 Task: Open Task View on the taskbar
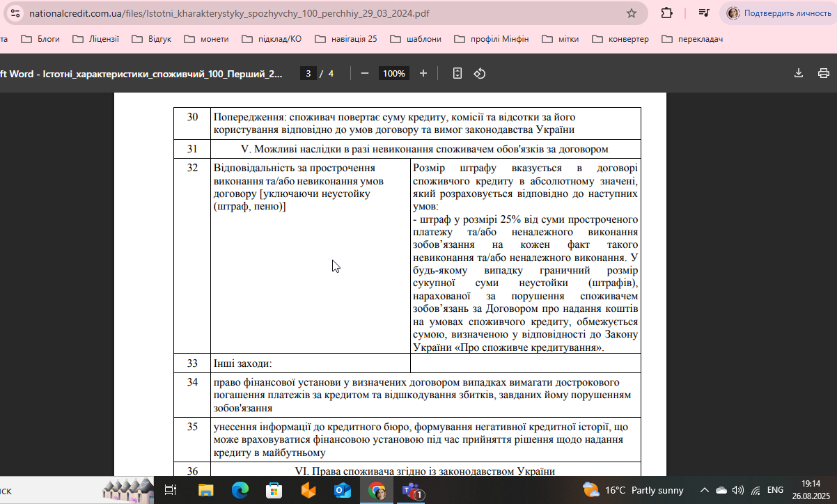[171, 490]
